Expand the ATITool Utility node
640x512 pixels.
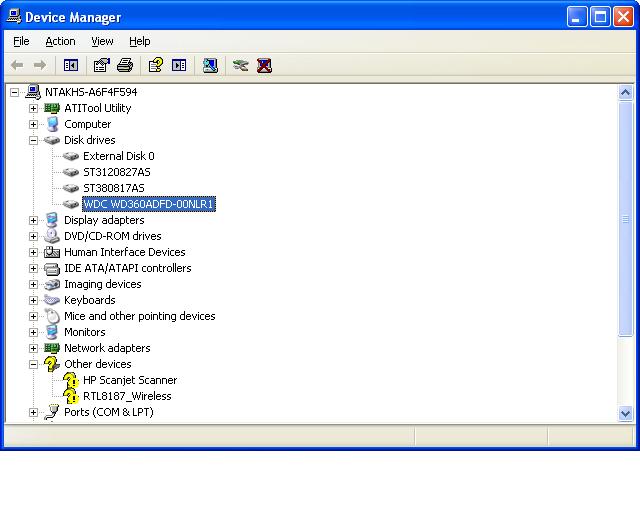coord(33,108)
